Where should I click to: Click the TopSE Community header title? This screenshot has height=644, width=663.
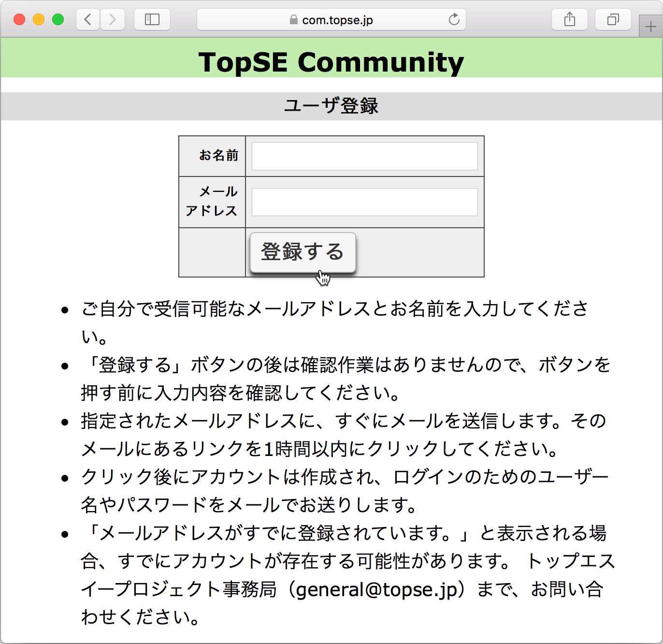pos(331,62)
